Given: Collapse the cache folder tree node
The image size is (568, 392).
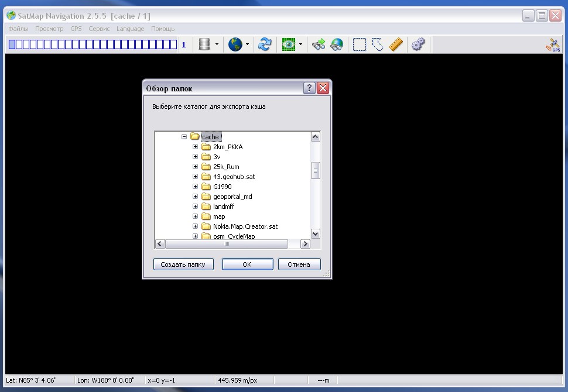Looking at the screenshot, I should [184, 136].
